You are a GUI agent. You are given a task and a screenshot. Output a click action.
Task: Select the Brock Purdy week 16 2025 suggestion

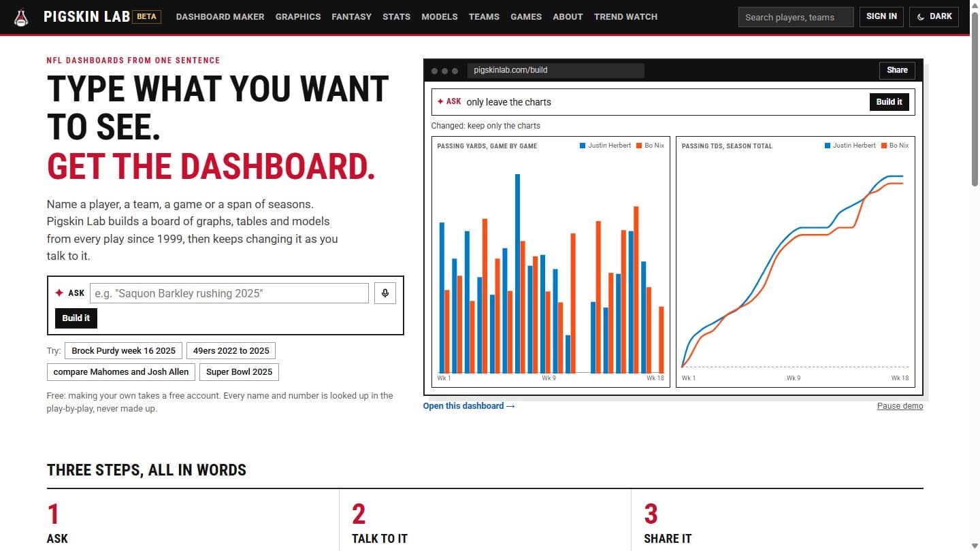click(123, 351)
